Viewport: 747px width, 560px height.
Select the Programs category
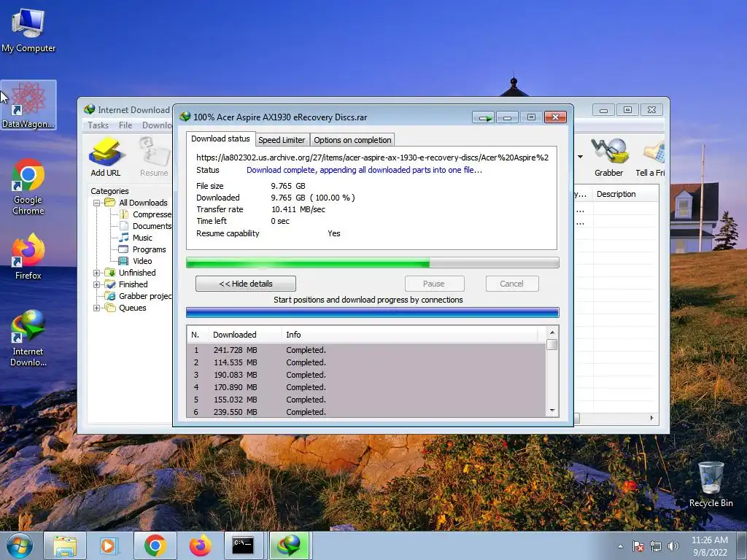point(144,249)
